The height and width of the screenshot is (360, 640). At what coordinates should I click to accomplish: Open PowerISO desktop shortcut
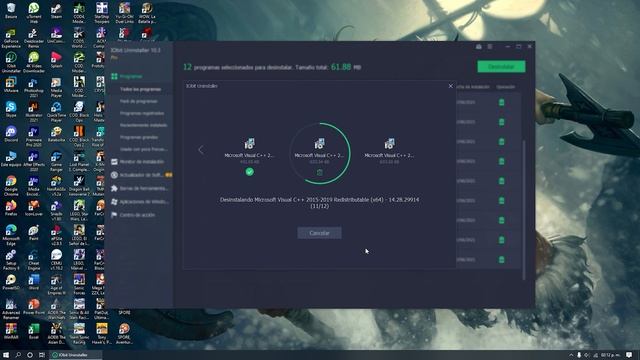[11, 282]
